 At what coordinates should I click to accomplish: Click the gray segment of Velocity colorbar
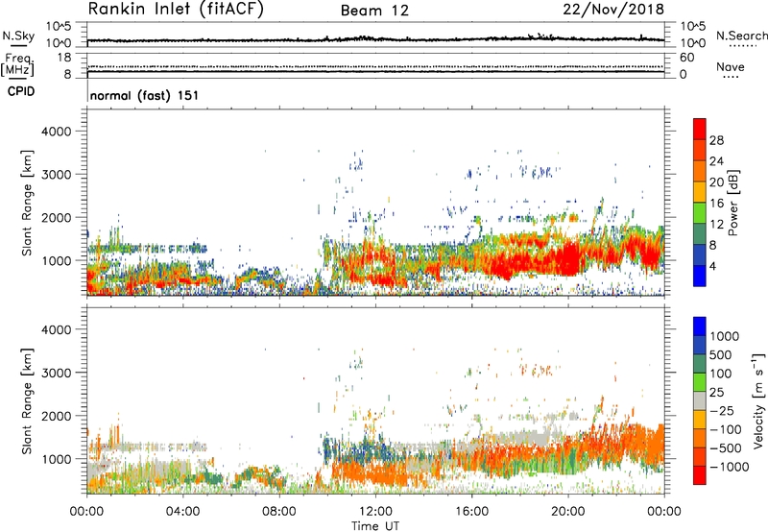(700, 401)
